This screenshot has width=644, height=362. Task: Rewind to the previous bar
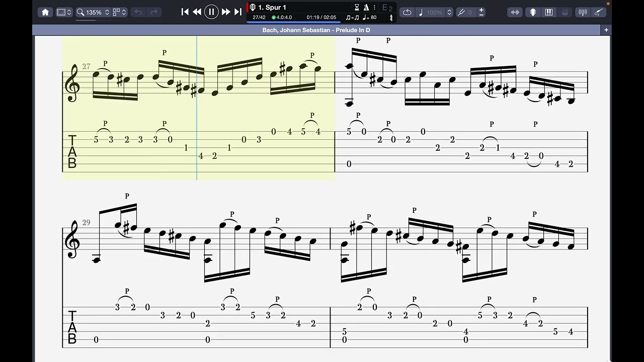click(x=197, y=12)
